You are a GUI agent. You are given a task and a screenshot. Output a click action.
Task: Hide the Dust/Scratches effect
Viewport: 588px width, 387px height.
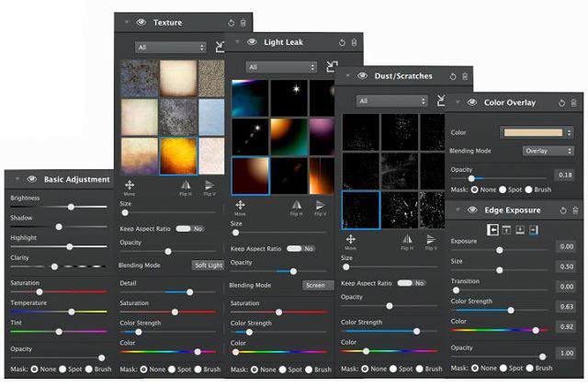(x=362, y=75)
